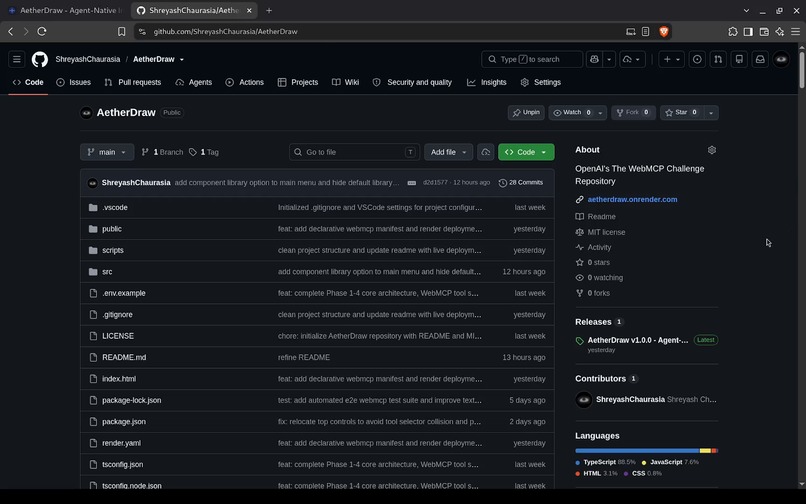Open the reader mode icon in address bar
This screenshot has height=504, width=806.
click(x=646, y=31)
